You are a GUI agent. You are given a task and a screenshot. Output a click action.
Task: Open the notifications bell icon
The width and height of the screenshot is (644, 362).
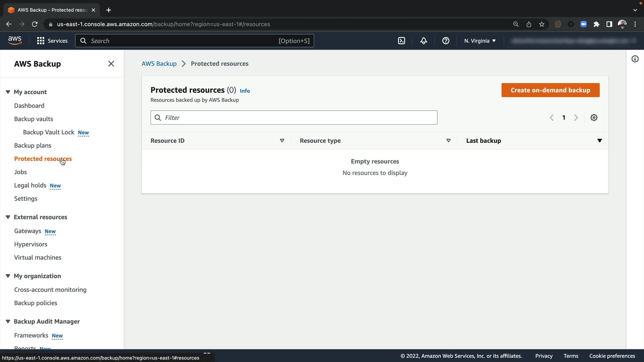tap(424, 41)
